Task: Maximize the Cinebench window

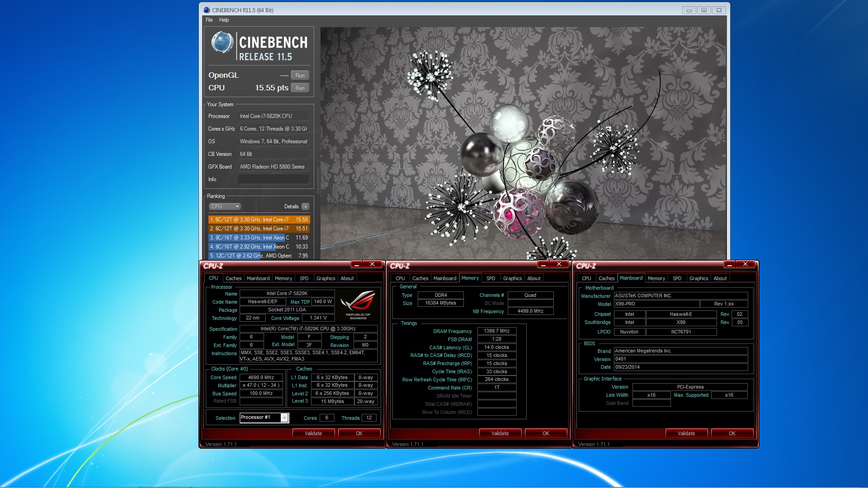Action: click(x=704, y=10)
